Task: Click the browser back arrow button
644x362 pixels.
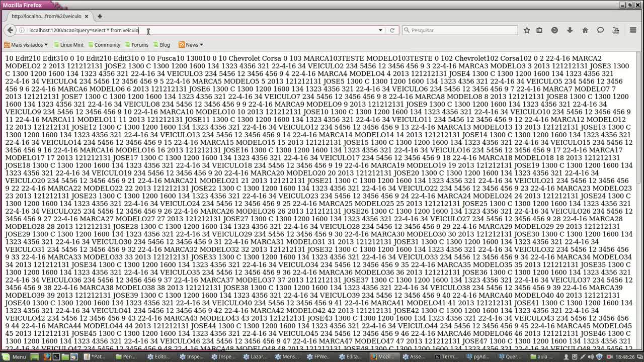Action: (10, 30)
